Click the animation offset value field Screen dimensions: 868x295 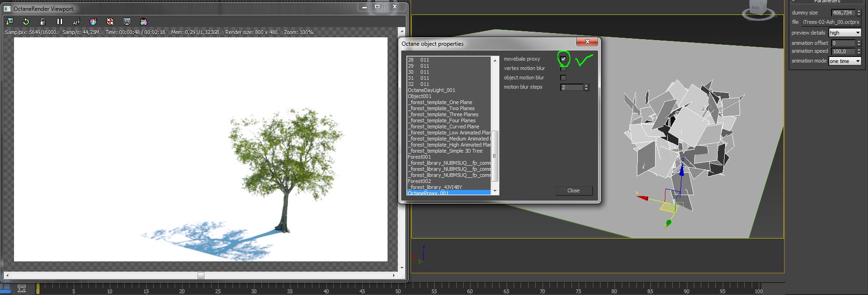pyautogui.click(x=843, y=43)
